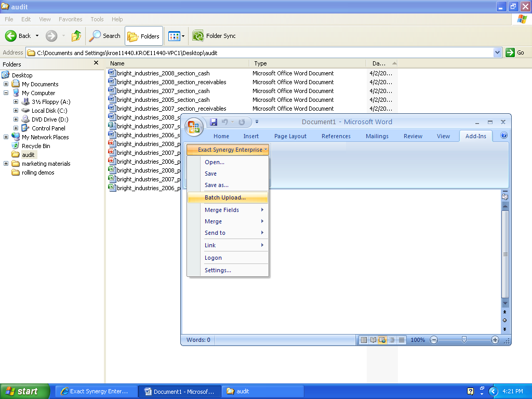This screenshot has width=532, height=399.
Task: Click the Folder Sync toolbar icon
Action: 198,36
